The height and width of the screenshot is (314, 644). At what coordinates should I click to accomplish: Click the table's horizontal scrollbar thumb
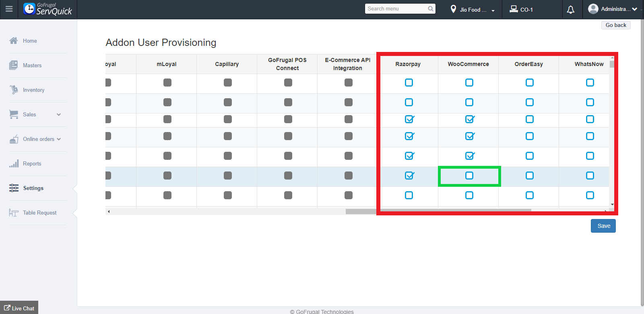click(x=438, y=211)
